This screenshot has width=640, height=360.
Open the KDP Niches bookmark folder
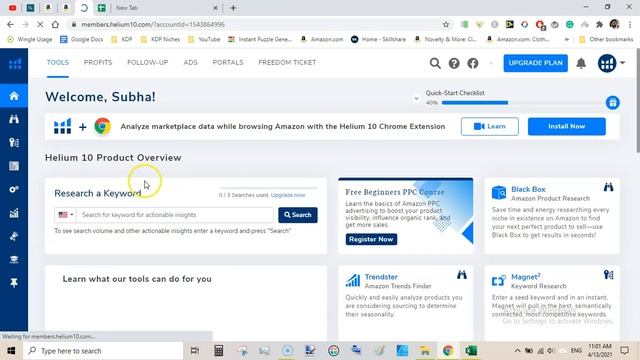coord(160,40)
